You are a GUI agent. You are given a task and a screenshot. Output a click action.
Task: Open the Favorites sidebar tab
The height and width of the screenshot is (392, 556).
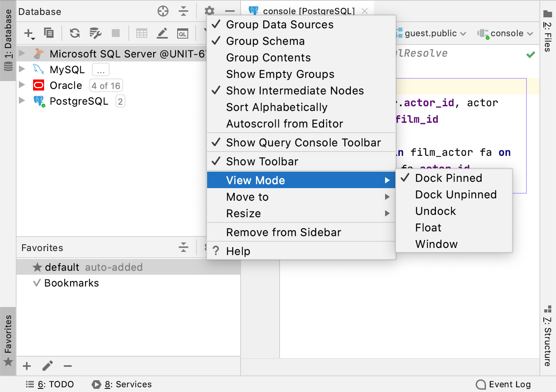click(8, 341)
